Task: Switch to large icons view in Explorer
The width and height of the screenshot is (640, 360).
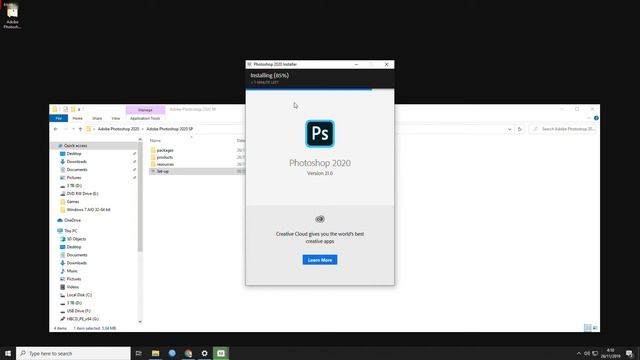Action: tap(595, 328)
